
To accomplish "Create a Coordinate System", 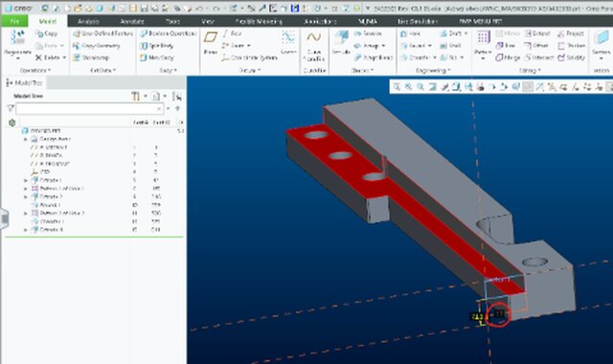I will [249, 57].
